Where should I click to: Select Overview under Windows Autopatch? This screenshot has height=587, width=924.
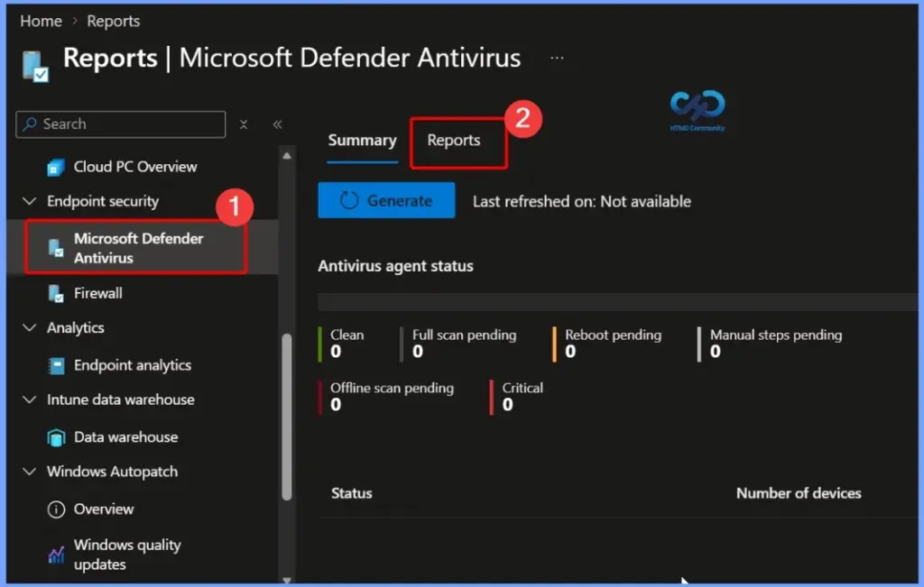pyautogui.click(x=142, y=509)
